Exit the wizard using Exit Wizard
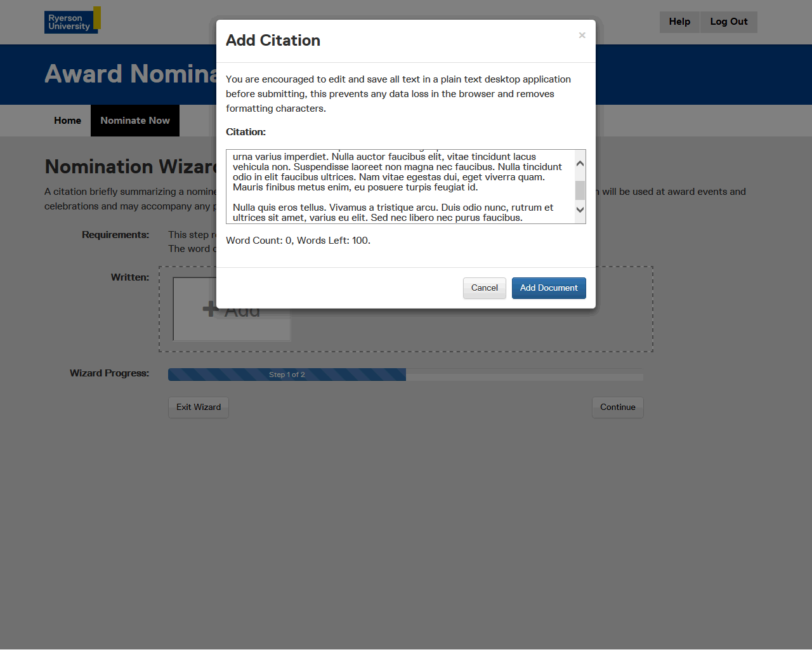 [x=198, y=408]
